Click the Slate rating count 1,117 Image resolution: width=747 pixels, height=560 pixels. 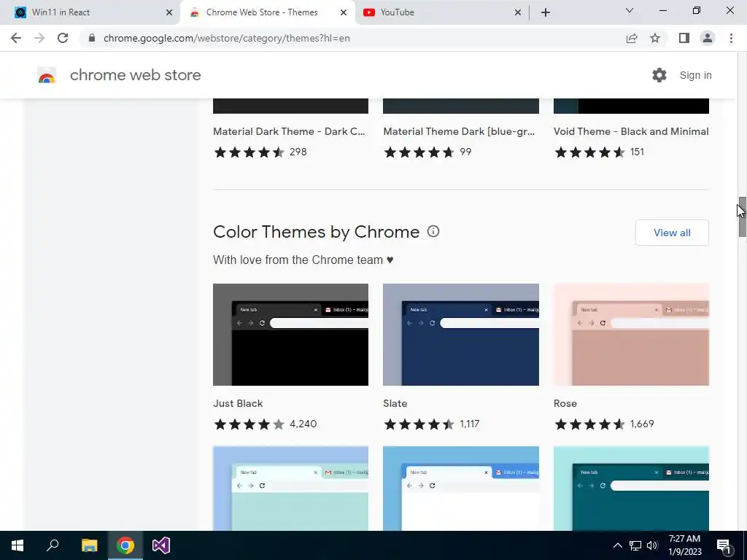click(x=469, y=424)
